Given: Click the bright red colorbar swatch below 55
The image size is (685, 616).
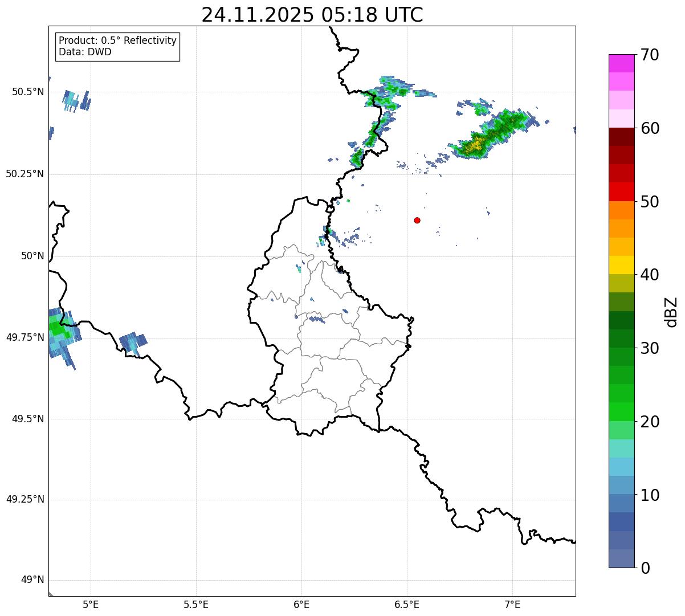Looking at the screenshot, I should point(622,191).
